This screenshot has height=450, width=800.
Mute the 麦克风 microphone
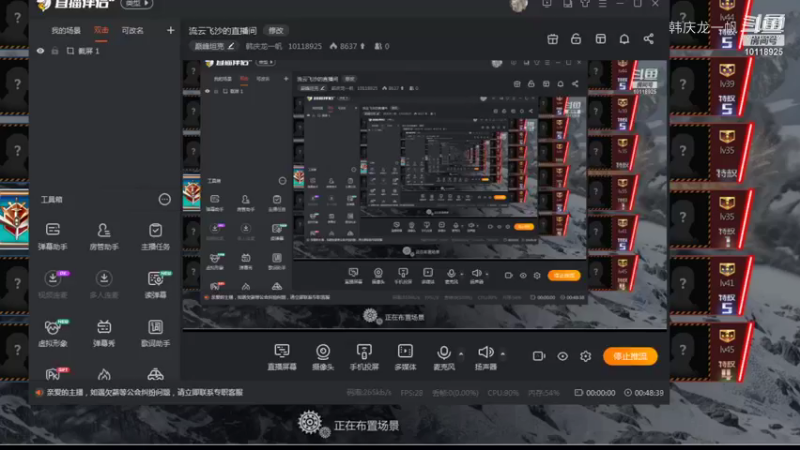[x=444, y=357]
